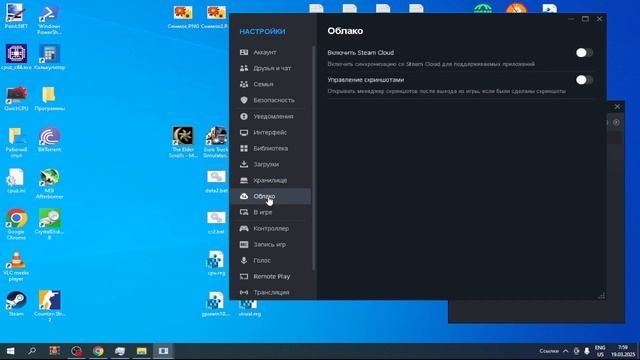Select the visual.reg file icon
The image size is (640, 360).
[x=249, y=309]
